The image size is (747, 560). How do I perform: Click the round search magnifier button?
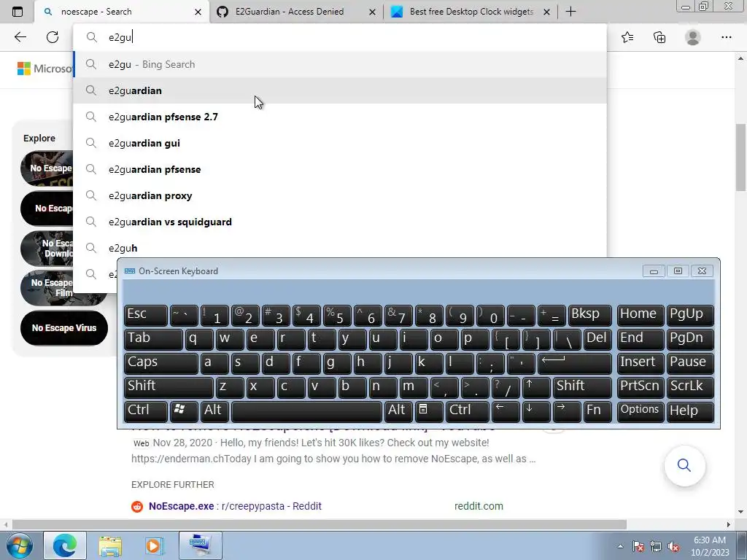point(684,465)
